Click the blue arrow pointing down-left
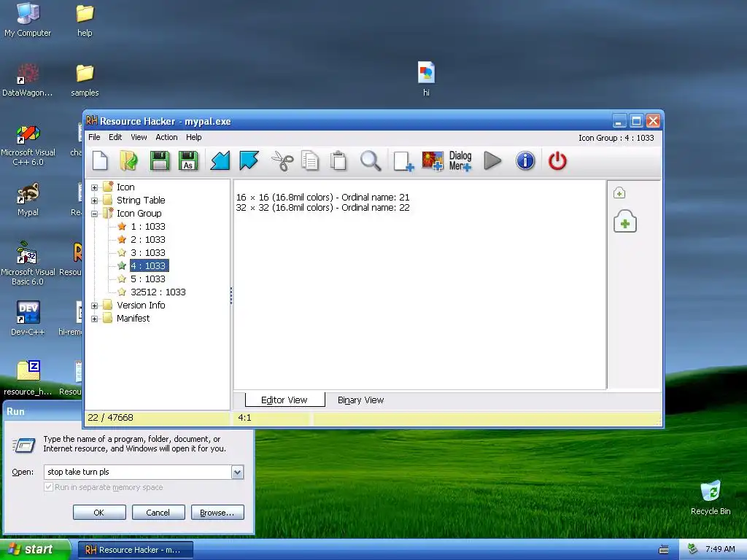Image resolution: width=747 pixels, height=560 pixels. pos(220,160)
